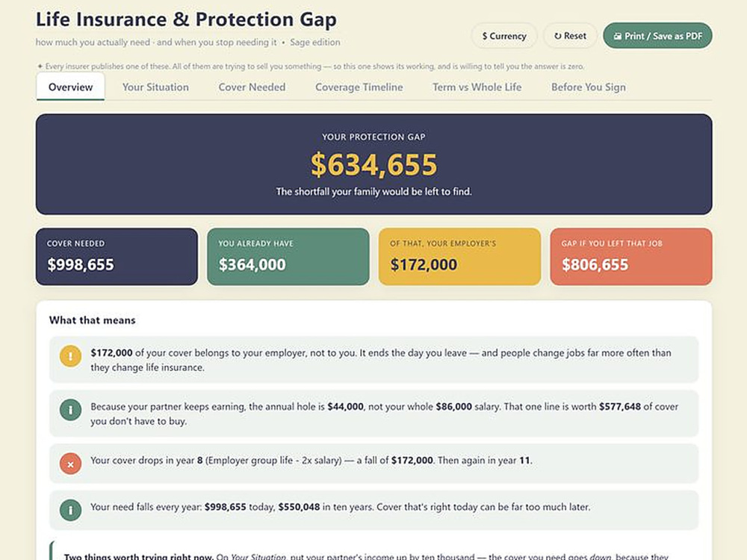This screenshot has width=747, height=560.
Task: Click the circular arrow Reset icon
Action: click(557, 36)
